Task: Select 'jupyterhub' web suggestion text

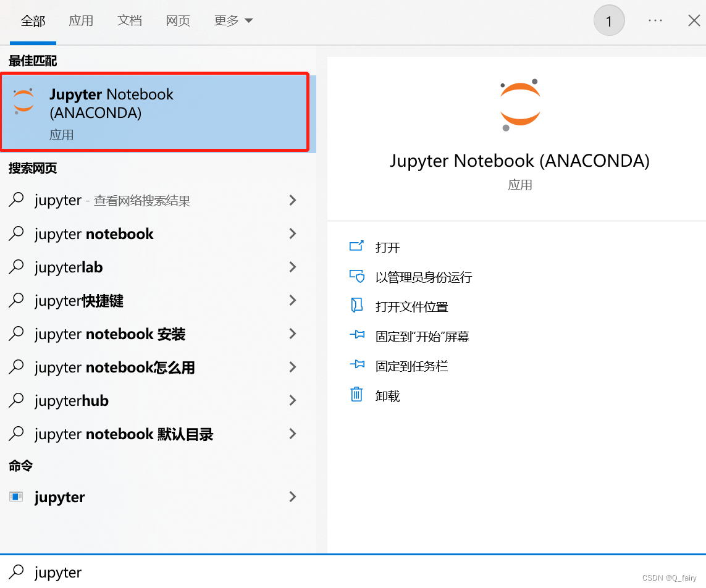Action: 72,401
